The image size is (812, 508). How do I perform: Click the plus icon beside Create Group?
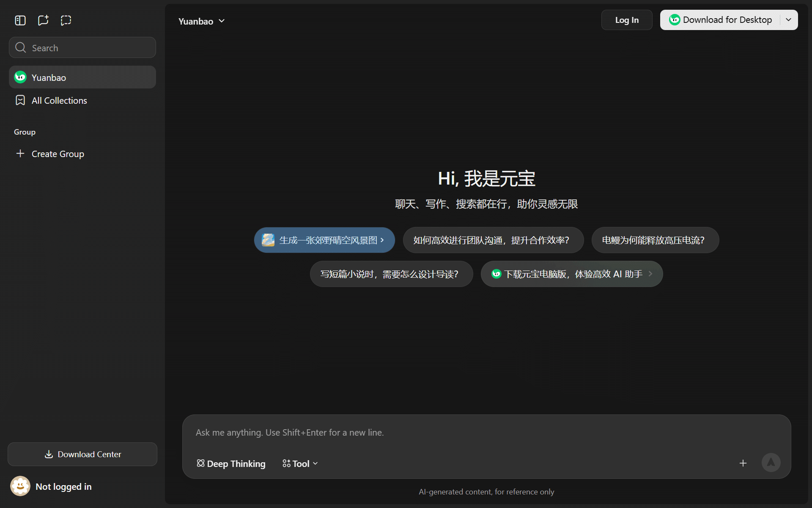pos(20,153)
